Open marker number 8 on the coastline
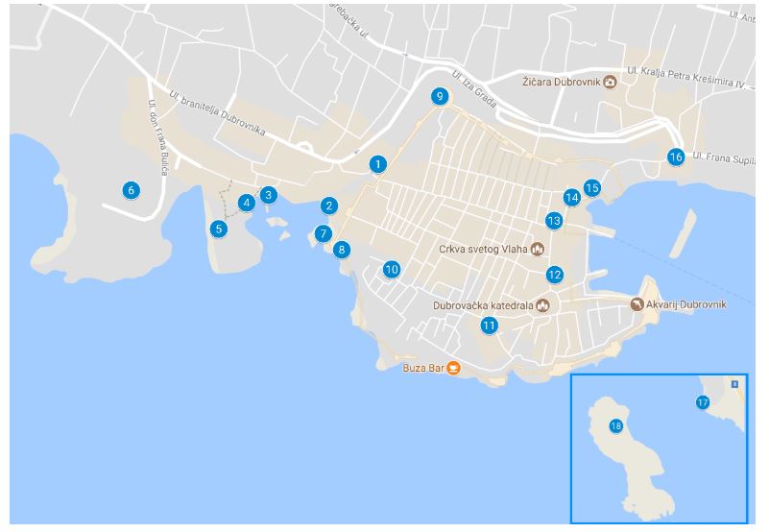The height and width of the screenshot is (532, 769). point(342,250)
